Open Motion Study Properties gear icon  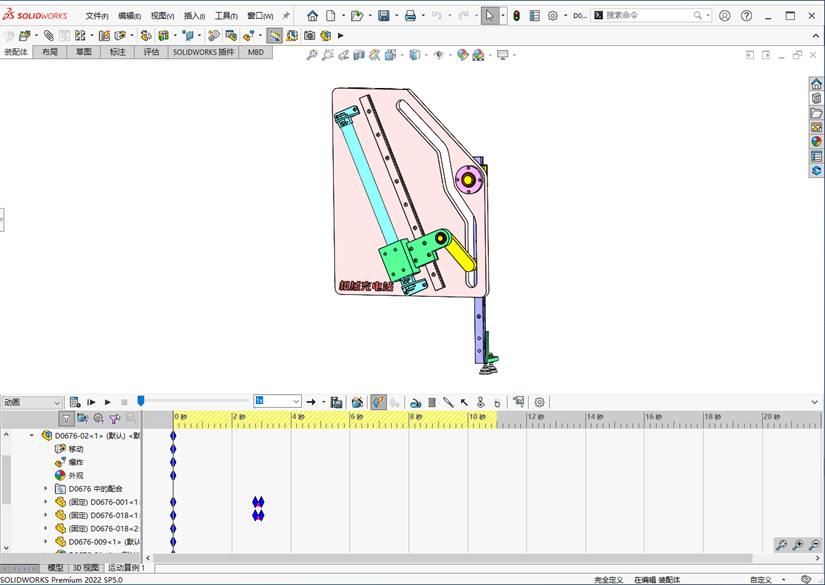pyautogui.click(x=539, y=402)
